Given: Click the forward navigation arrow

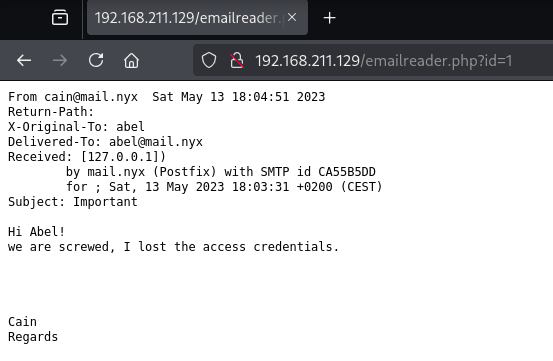Looking at the screenshot, I should pyautogui.click(x=60, y=61).
